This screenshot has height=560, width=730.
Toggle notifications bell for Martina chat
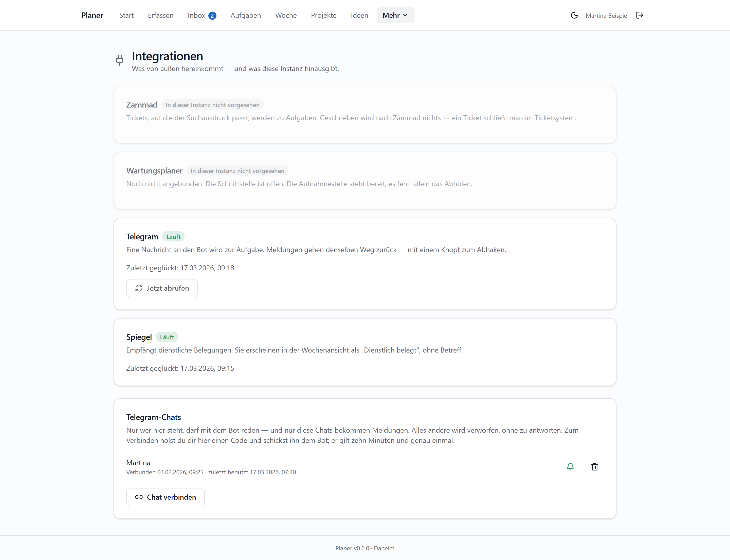click(570, 467)
